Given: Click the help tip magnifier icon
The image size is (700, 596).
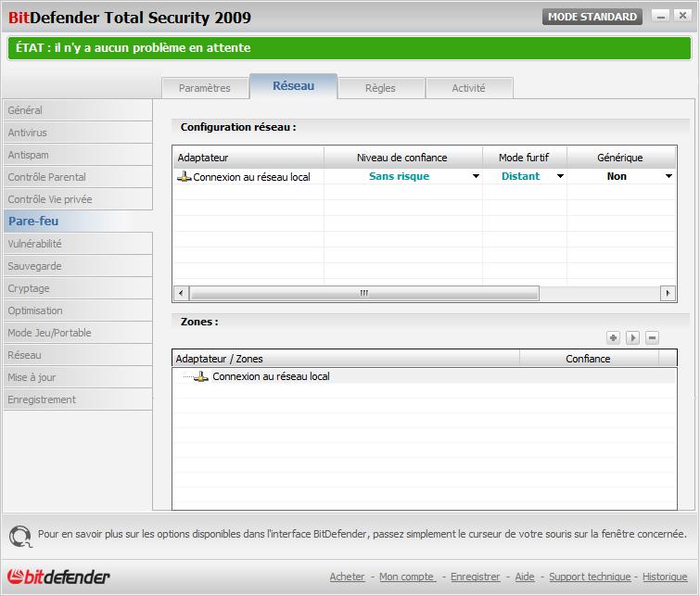Looking at the screenshot, I should point(20,536).
